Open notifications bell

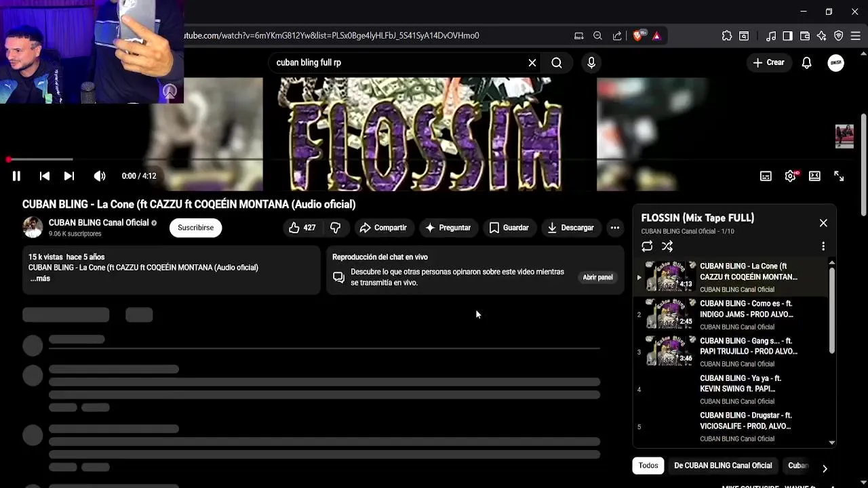tap(807, 62)
